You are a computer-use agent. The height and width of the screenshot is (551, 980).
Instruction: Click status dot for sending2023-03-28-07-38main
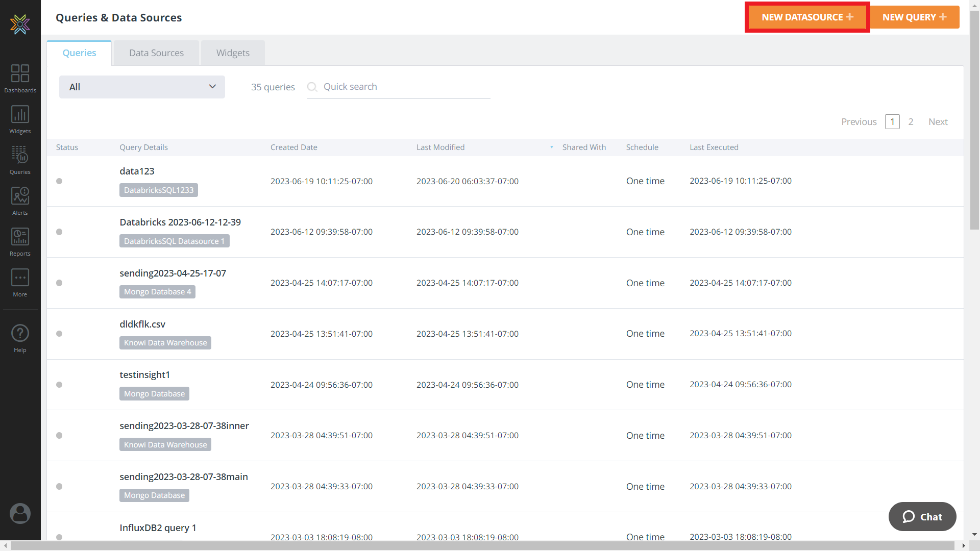pyautogui.click(x=59, y=487)
